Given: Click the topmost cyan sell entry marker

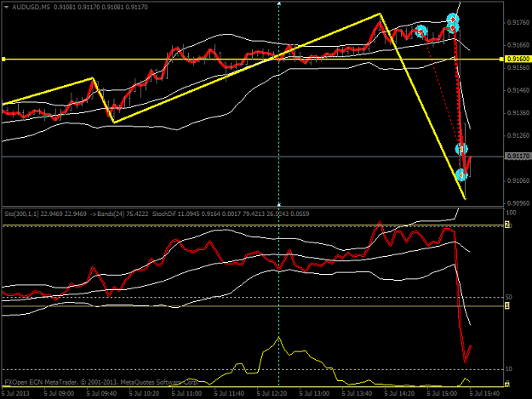Looking at the screenshot, I should click(453, 20).
